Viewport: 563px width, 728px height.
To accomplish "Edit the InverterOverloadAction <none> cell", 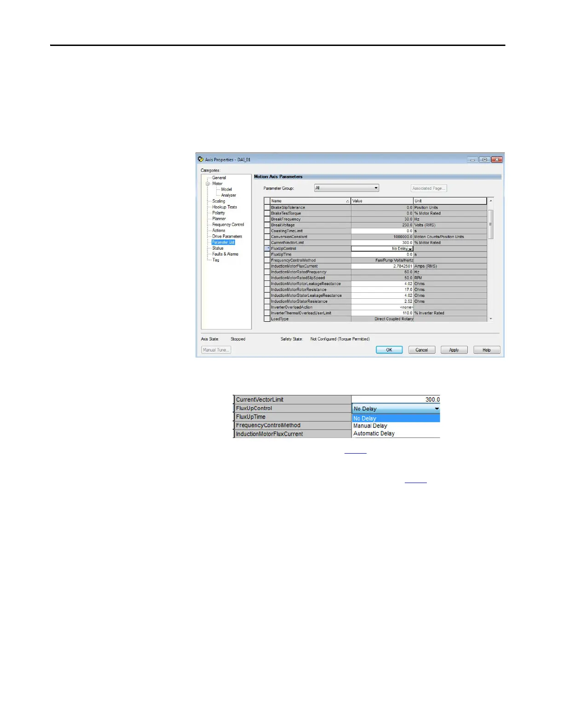I will (382, 307).
